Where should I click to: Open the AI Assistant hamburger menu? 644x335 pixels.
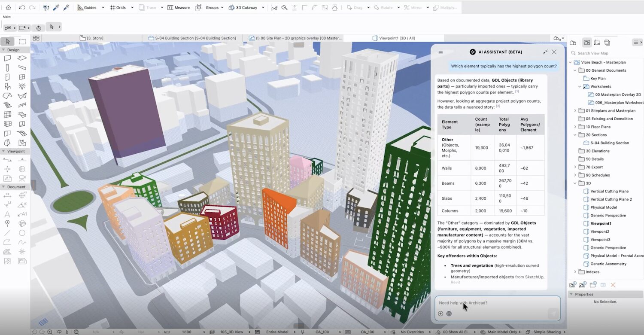[x=440, y=52]
